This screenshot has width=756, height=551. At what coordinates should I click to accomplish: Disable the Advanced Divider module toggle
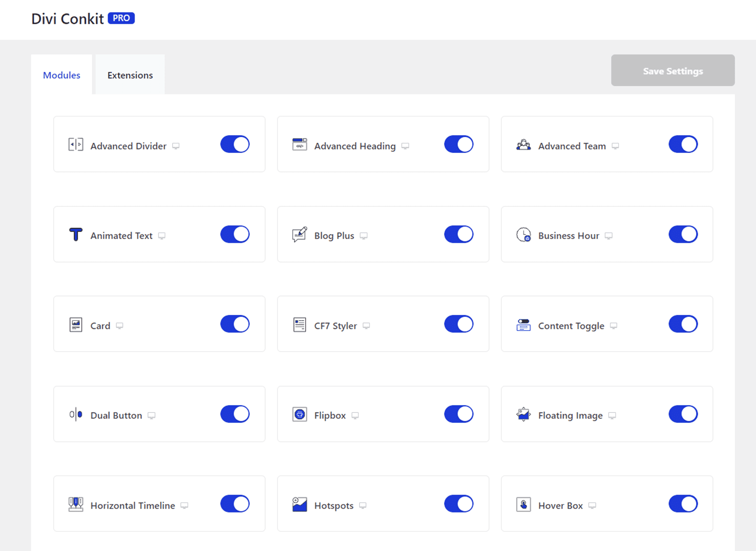click(234, 144)
